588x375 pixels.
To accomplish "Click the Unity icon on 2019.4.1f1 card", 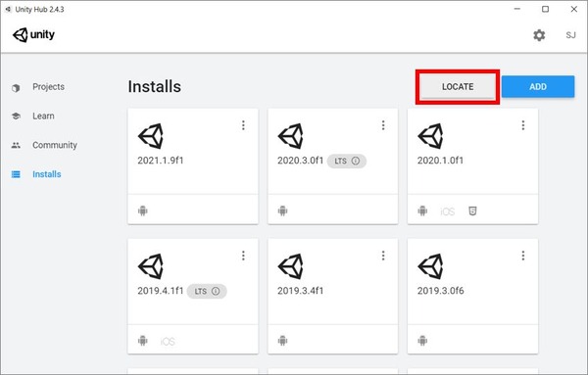I will click(151, 266).
